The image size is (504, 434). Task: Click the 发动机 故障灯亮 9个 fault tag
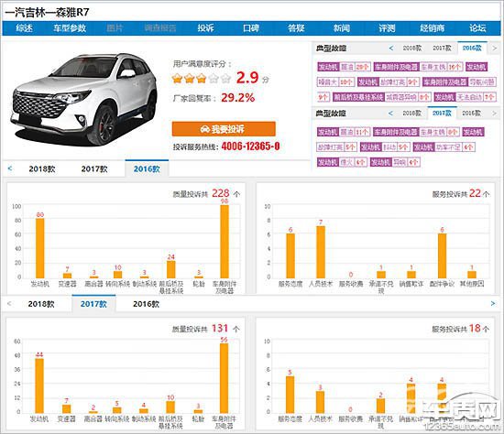389,81
